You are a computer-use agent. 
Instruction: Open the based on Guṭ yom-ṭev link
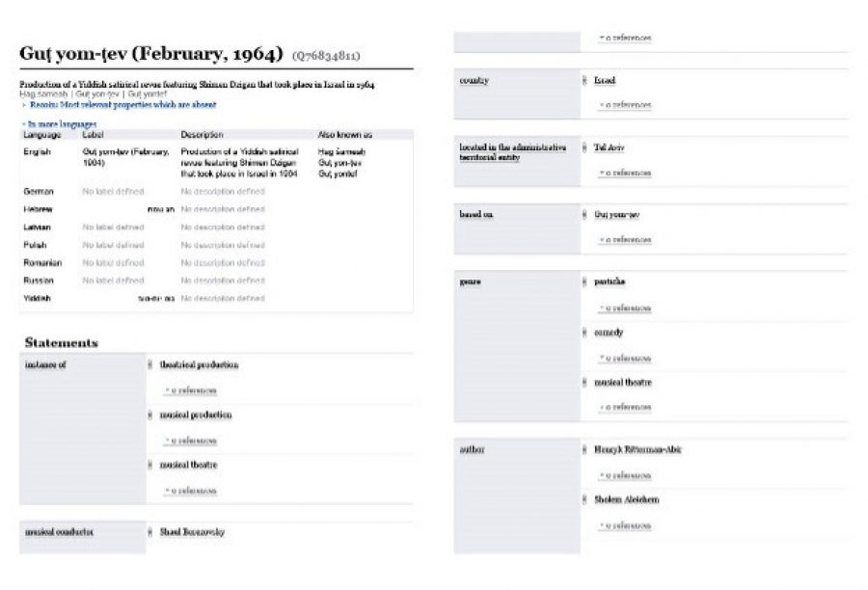[x=616, y=215]
